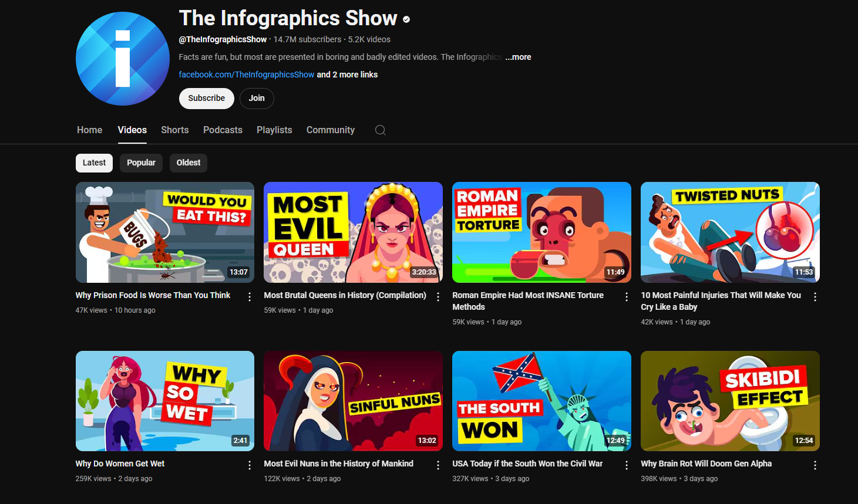The width and height of the screenshot is (858, 504).
Task: Play the 'Sinful Nuns' thumbnail
Action: pyautogui.click(x=354, y=401)
